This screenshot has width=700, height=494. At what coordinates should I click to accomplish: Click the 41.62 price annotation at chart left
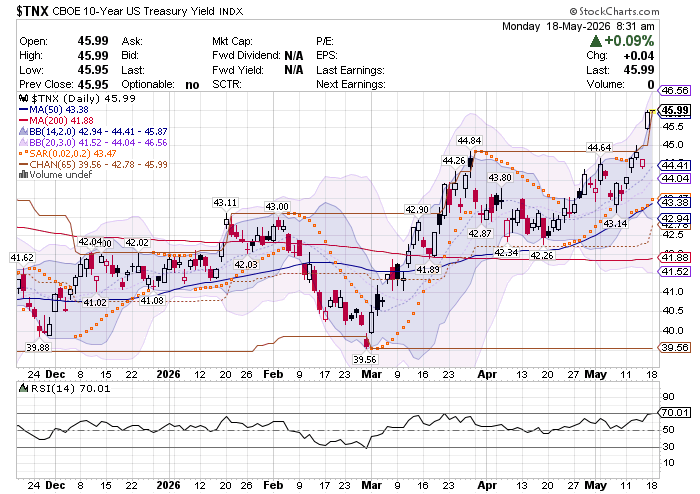tap(22, 257)
